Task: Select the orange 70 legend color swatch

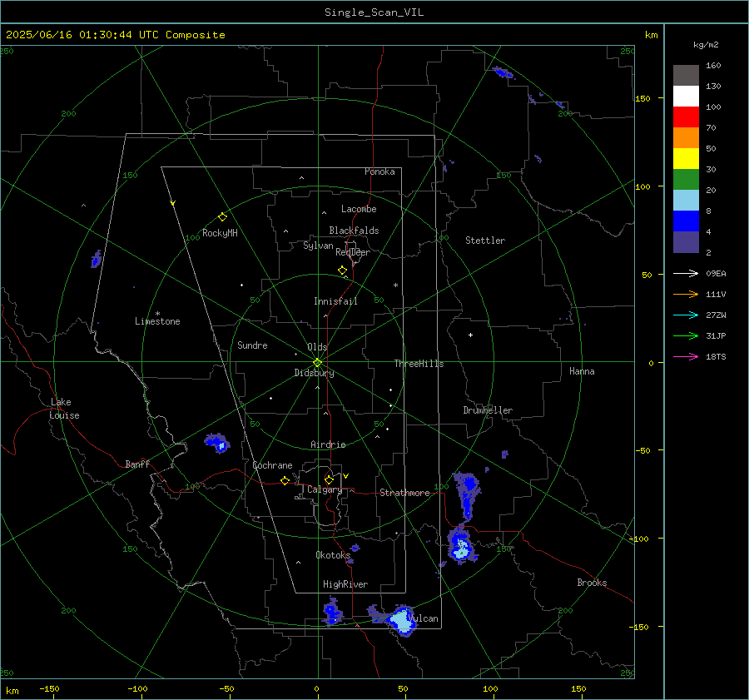Action: tap(686, 138)
